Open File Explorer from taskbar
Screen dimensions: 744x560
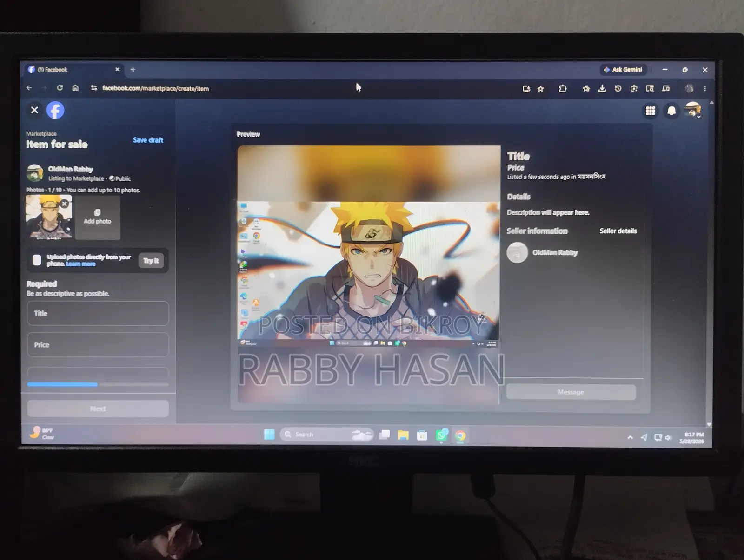(x=403, y=435)
